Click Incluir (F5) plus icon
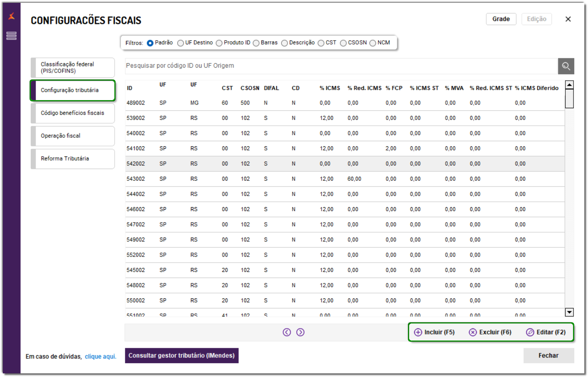 pos(418,332)
